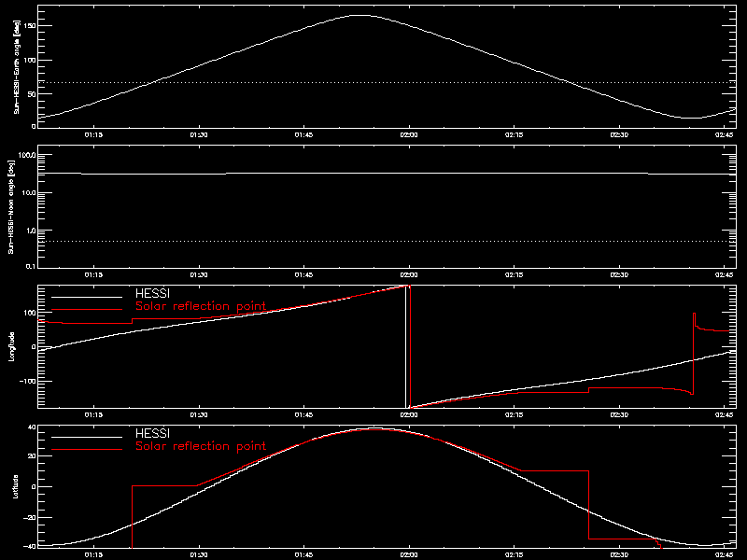This screenshot has height=560, width=747.
Task: Click the 100 tick on Longitude axis
Action: (x=31, y=313)
